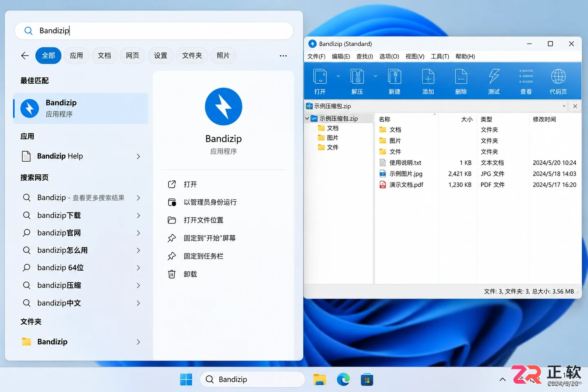Screen dimensions: 588x392
Task: Click the 解压 extract toolbar icon
Action: 357,77
